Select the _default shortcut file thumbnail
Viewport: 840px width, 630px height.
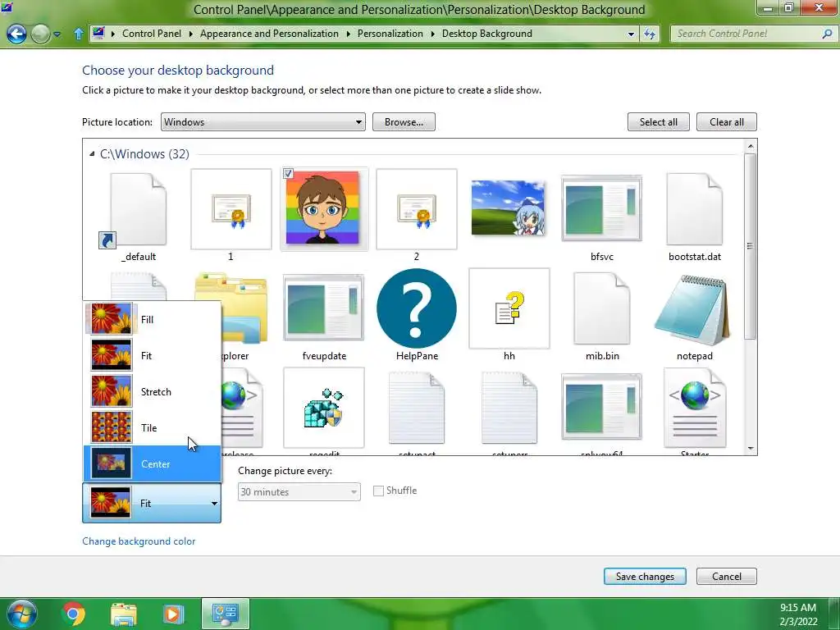138,210
